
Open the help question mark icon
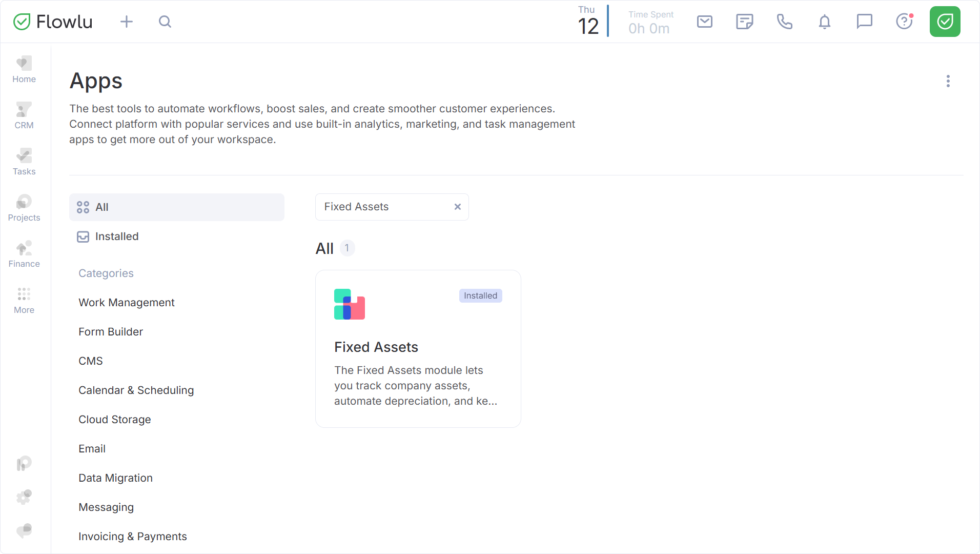[x=904, y=22]
